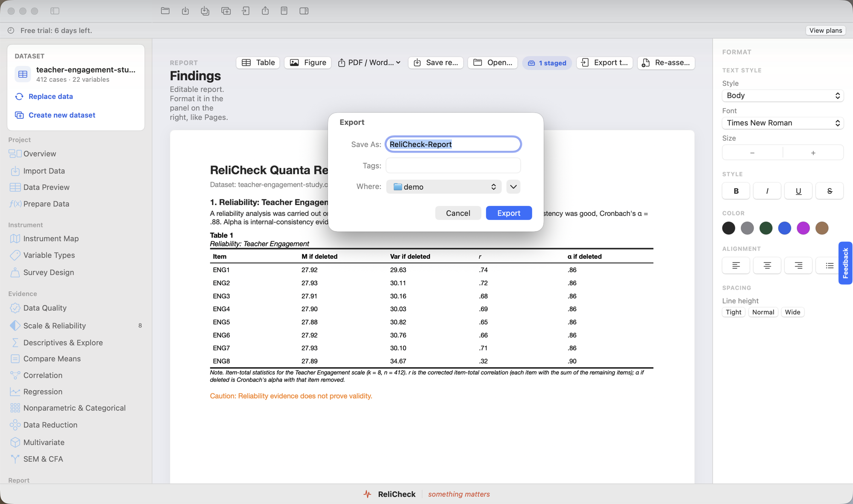Screen dimensions: 853x504
Task: Align text right
Action: [x=798, y=266]
